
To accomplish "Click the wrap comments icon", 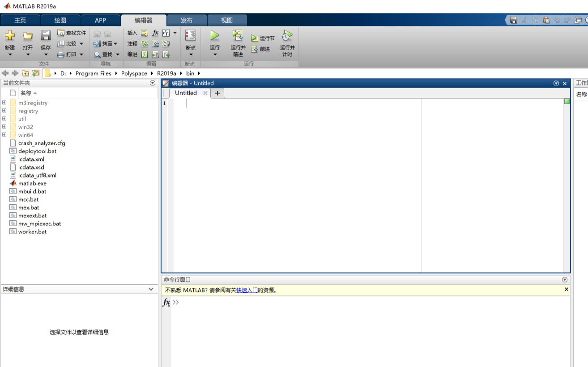I will click(x=166, y=43).
